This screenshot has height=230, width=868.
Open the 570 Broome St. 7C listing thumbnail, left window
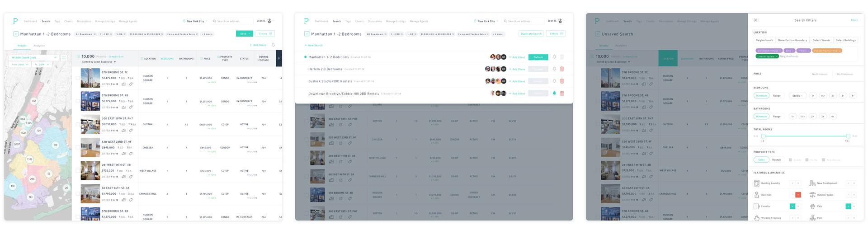click(x=90, y=78)
